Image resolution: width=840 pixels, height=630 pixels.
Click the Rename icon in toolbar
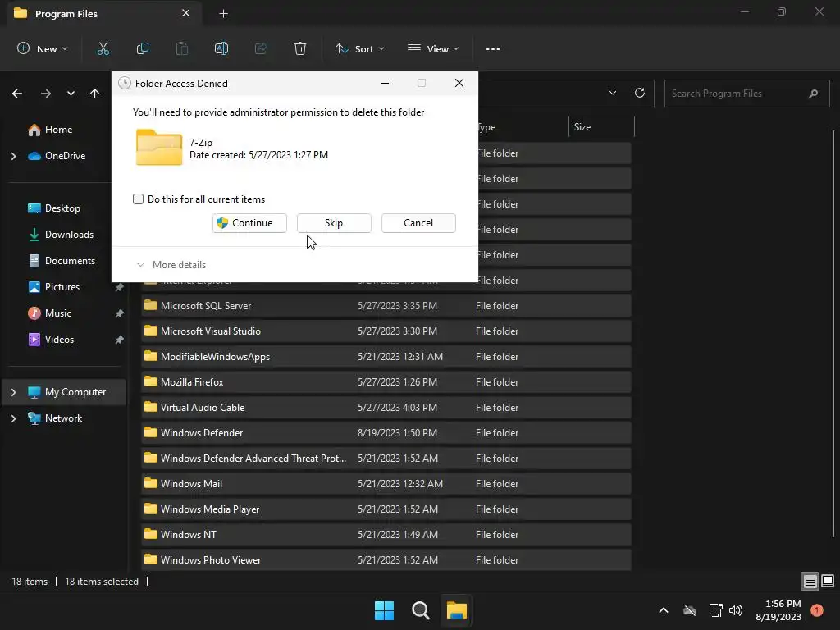pos(221,48)
